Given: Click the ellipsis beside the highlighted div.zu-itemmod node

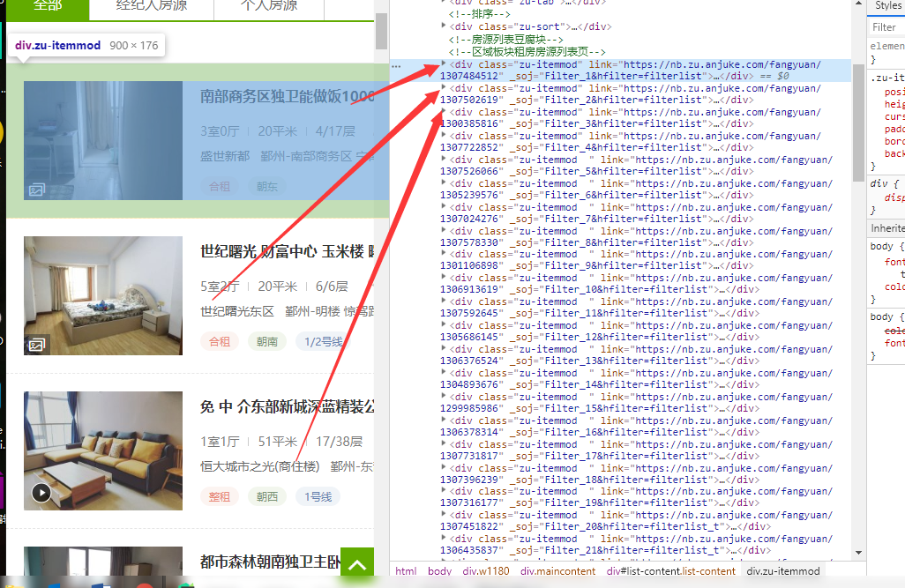Looking at the screenshot, I should 395,65.
